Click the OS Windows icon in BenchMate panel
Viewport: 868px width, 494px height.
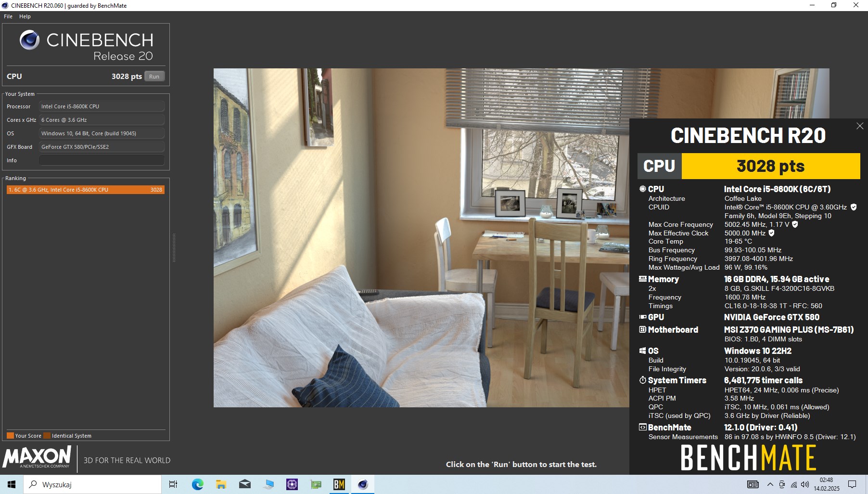click(642, 351)
